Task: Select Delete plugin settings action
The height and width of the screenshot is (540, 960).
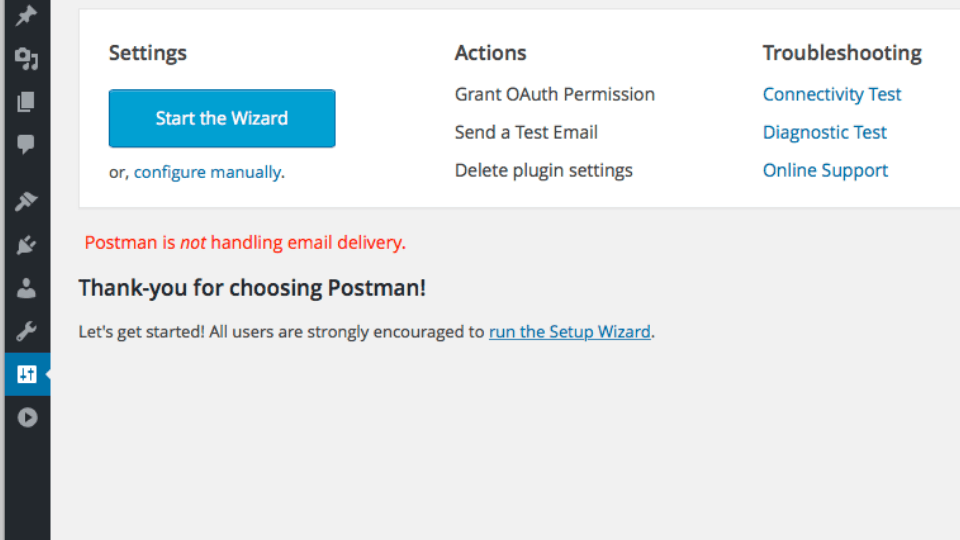Action: point(544,170)
